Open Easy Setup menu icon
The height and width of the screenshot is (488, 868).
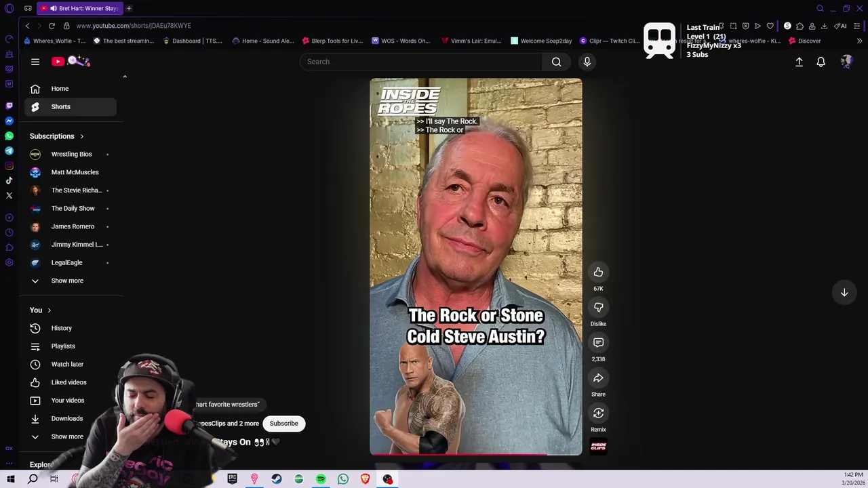click(x=857, y=26)
